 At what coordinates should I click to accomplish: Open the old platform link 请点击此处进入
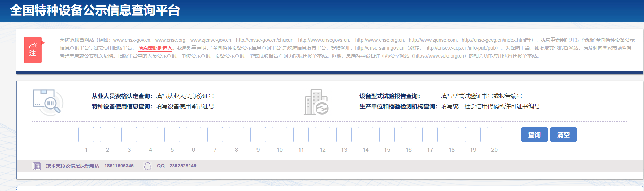155,48
